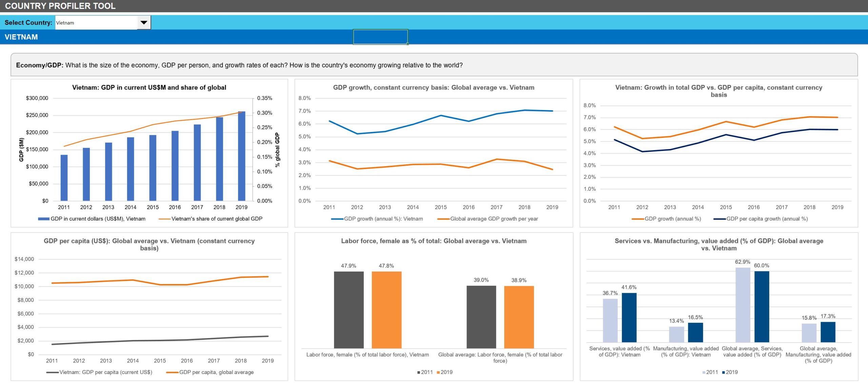The height and width of the screenshot is (391, 868).
Task: Click the 2011 legend marker in labor force chart
Action: [419, 372]
